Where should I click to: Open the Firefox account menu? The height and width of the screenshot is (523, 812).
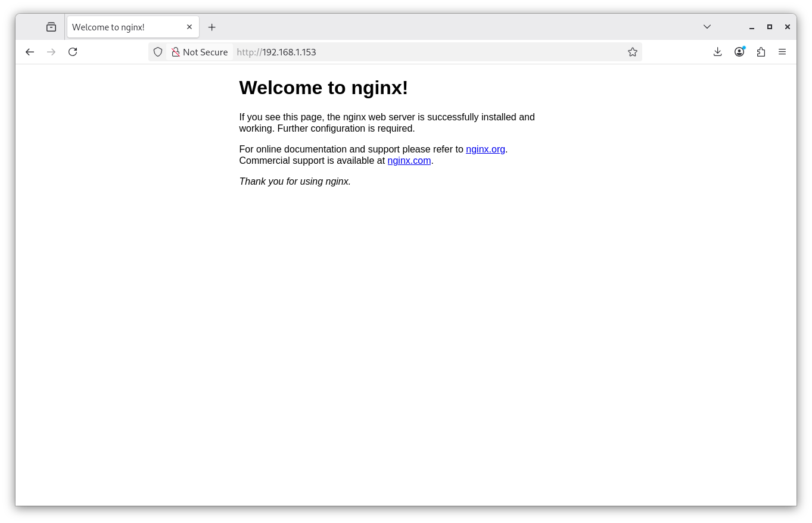point(739,52)
